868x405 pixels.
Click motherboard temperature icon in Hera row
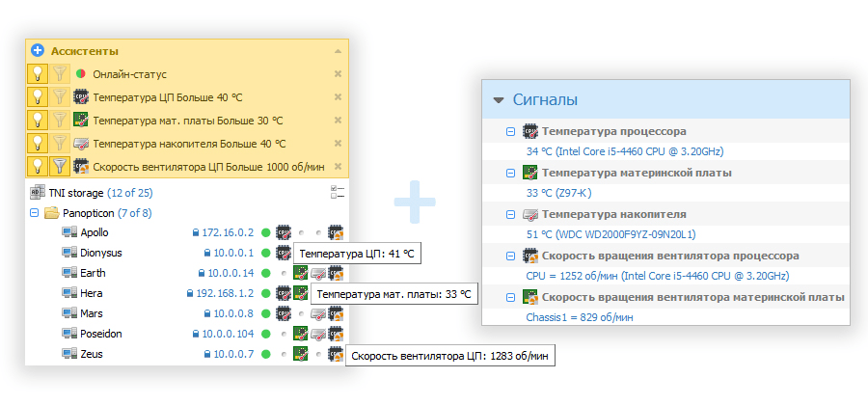click(x=300, y=293)
